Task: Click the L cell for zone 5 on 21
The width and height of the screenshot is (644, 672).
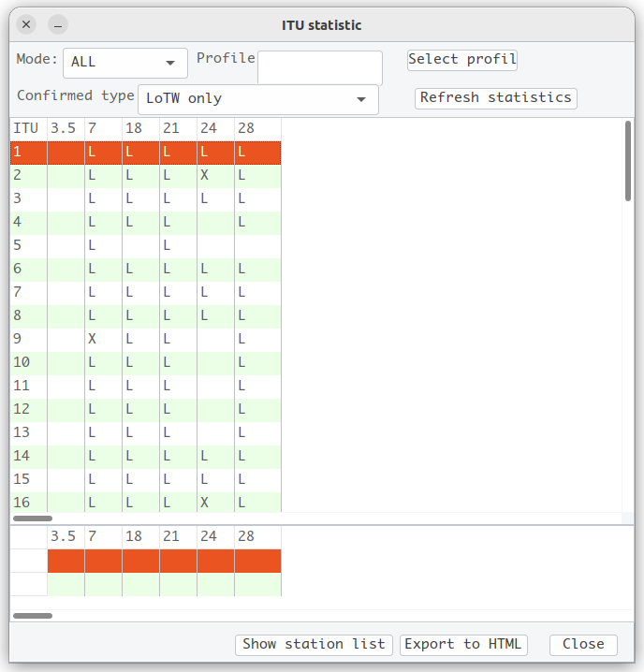Action: pos(178,246)
